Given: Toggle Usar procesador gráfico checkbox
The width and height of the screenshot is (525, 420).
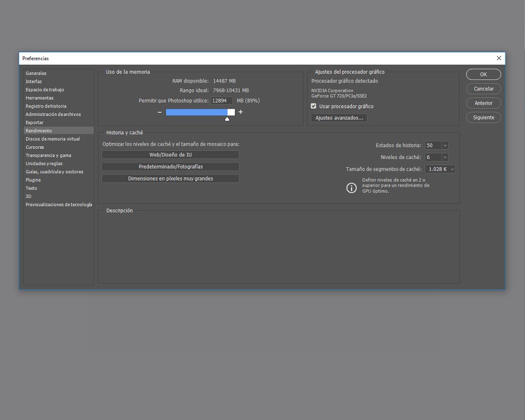Looking at the screenshot, I should pos(313,106).
